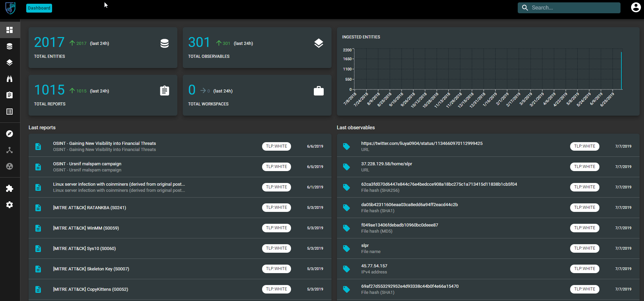The image size is (644, 301).
Task: Click tag icon of 45.77.54.157 observable
Action: click(x=347, y=269)
